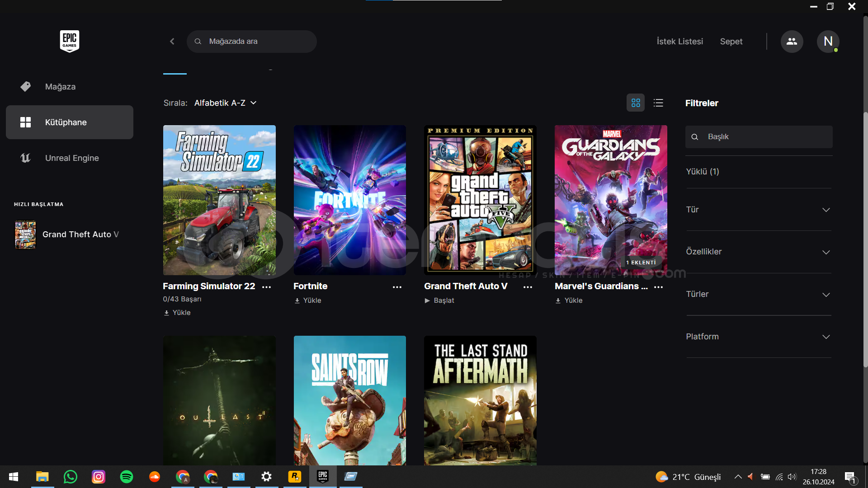
Task: Open the notification center icon
Action: pos(850,477)
